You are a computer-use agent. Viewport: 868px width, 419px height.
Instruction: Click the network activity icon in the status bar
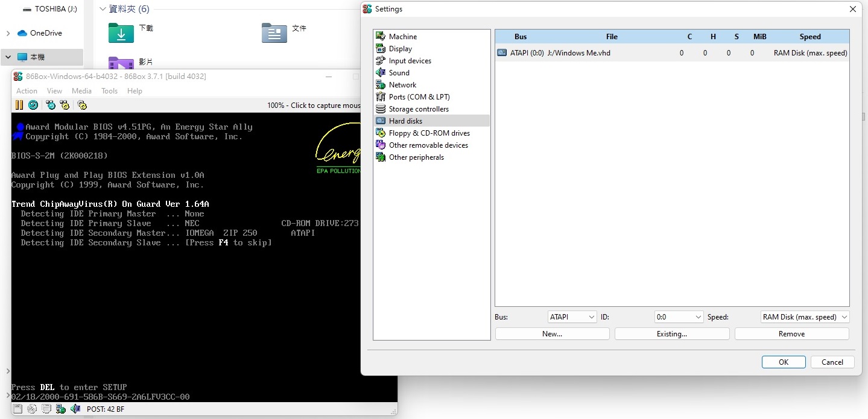[60, 408]
